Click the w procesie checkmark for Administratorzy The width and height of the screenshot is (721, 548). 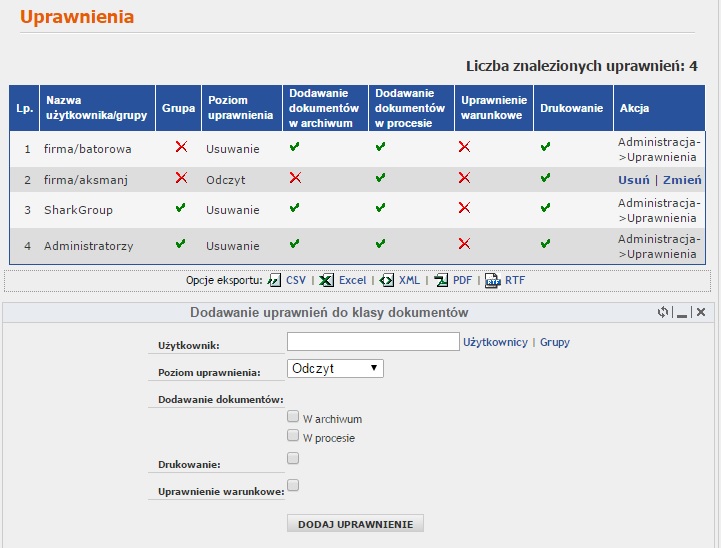(x=380, y=243)
